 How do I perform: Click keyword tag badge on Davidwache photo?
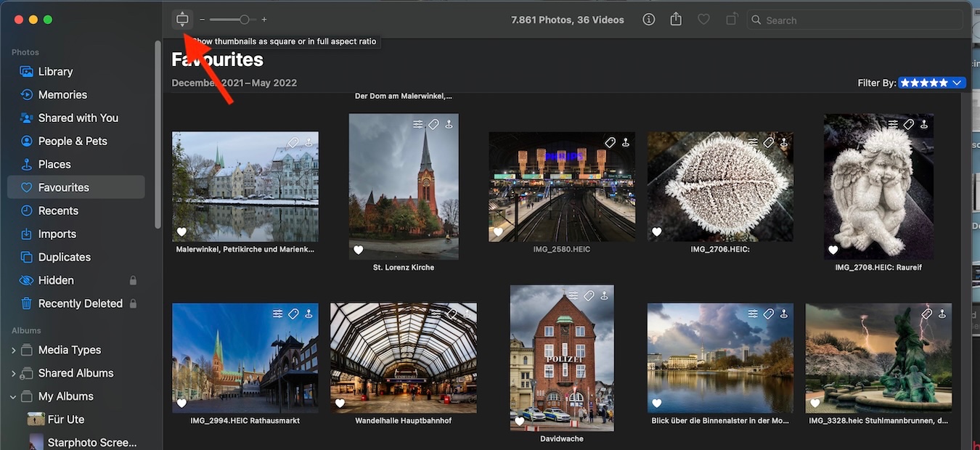coord(589,295)
